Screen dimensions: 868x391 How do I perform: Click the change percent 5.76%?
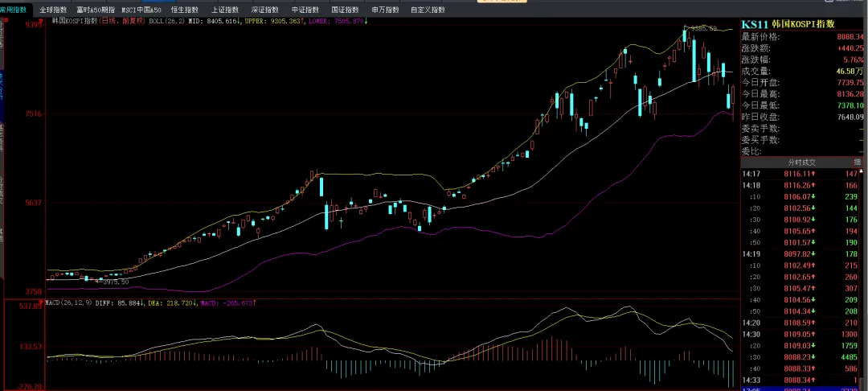point(854,60)
